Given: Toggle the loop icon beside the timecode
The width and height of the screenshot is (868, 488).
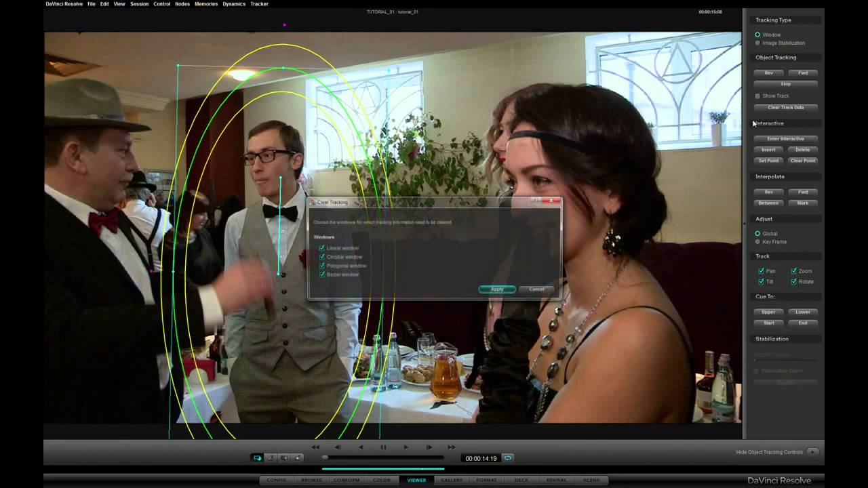Looking at the screenshot, I should (x=507, y=458).
